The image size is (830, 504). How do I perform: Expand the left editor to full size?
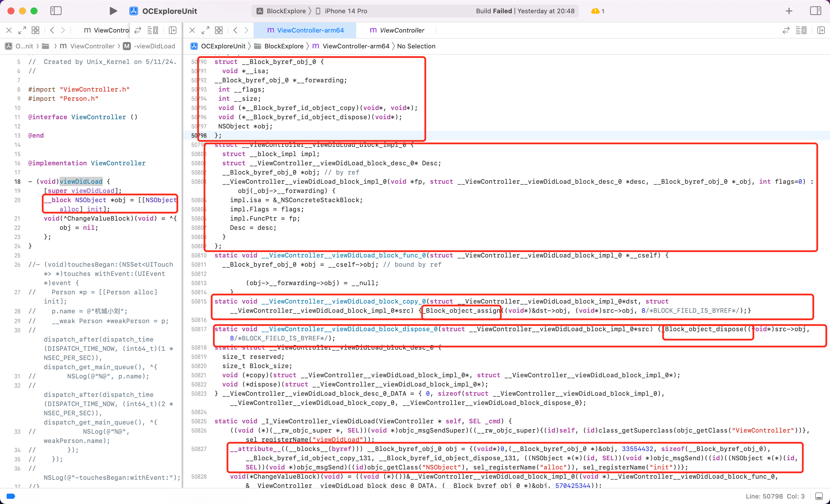tap(22, 30)
